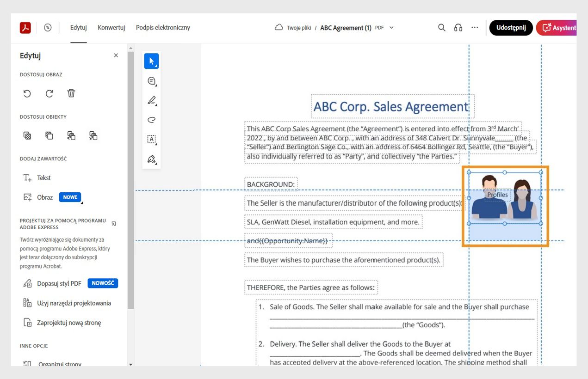Close the Edytuj side panel
This screenshot has height=379, width=588.
(116, 55)
